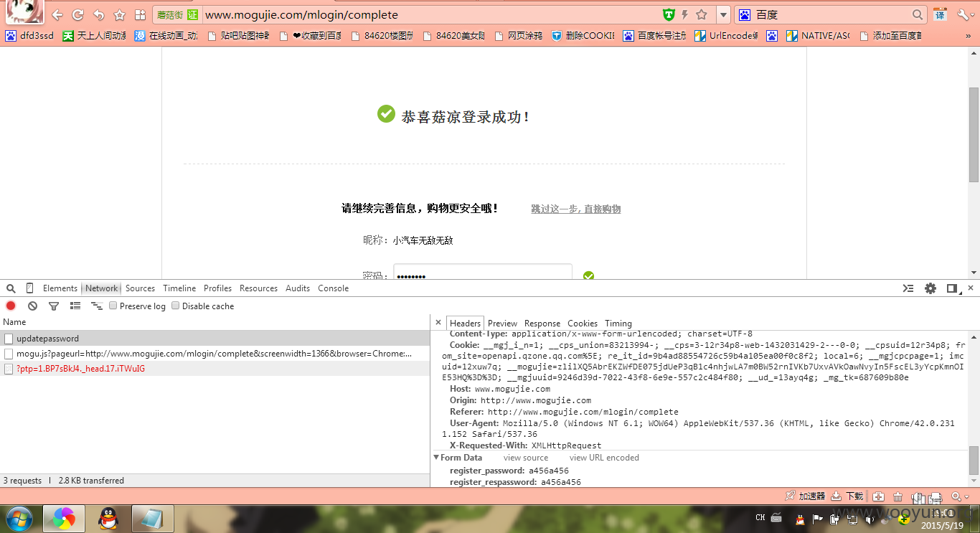Viewport: 980px width, 533px height.
Task: Switch to the request details Timing tab
Action: pos(618,324)
